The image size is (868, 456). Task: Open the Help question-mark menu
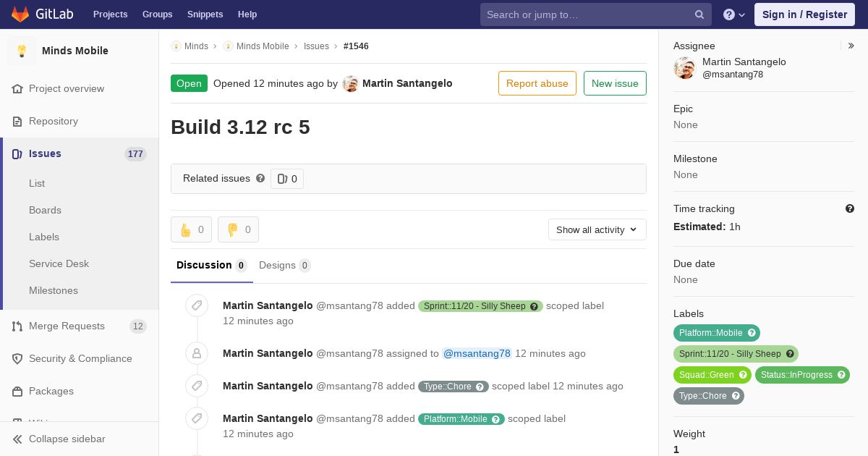[x=734, y=14]
